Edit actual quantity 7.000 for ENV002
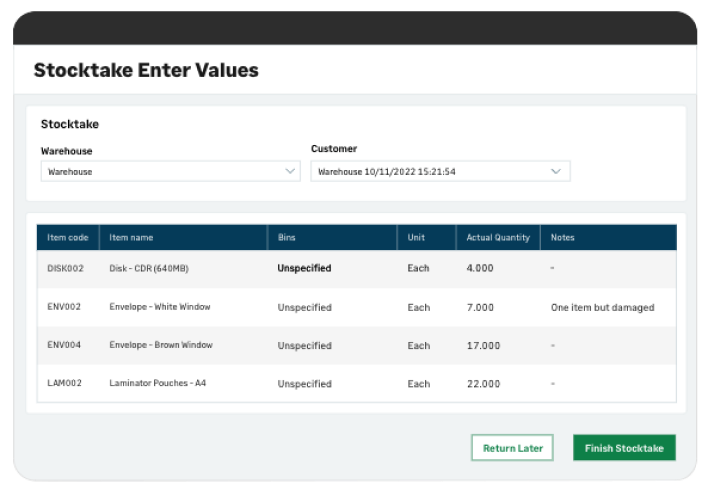The image size is (708, 494). pos(482,307)
